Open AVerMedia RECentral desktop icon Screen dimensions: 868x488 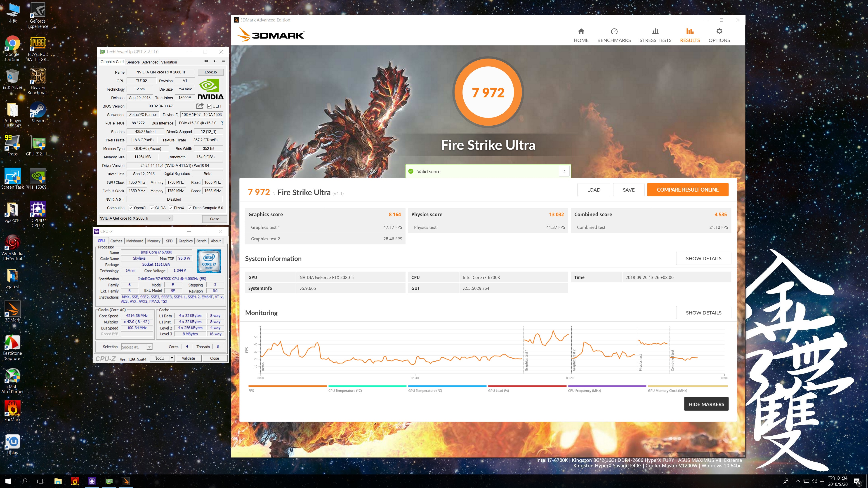pos(12,248)
